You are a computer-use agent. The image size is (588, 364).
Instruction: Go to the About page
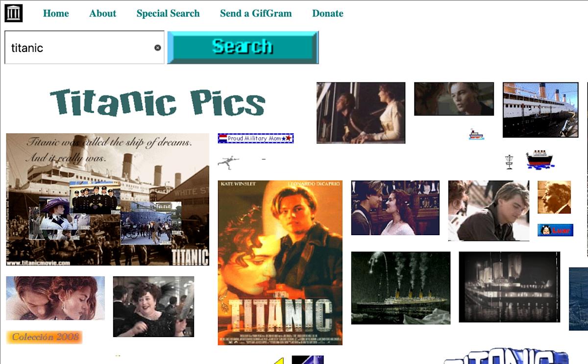[x=102, y=13]
